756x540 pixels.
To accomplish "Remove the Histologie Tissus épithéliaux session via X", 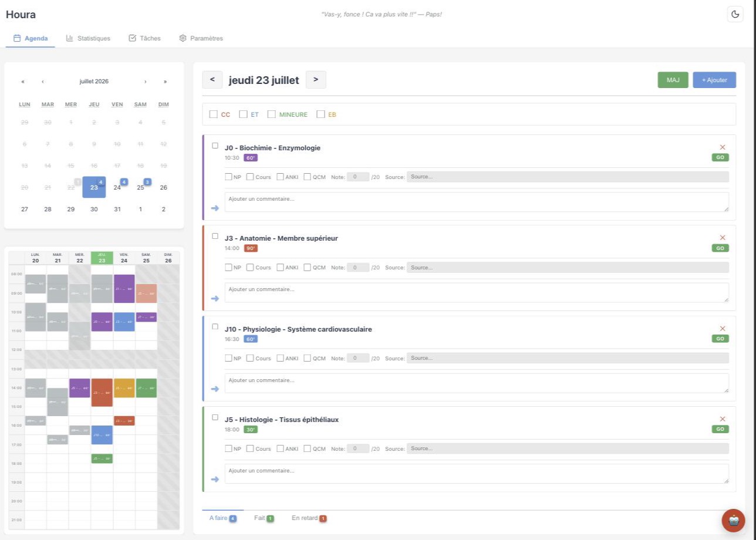I will click(723, 419).
